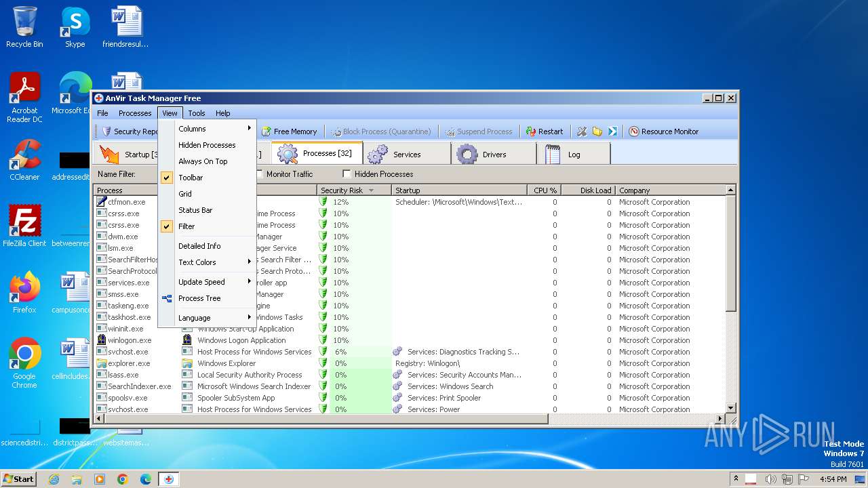868x488 pixels.
Task: Click the vertical scrollbar thumb in process list
Action: (731, 254)
